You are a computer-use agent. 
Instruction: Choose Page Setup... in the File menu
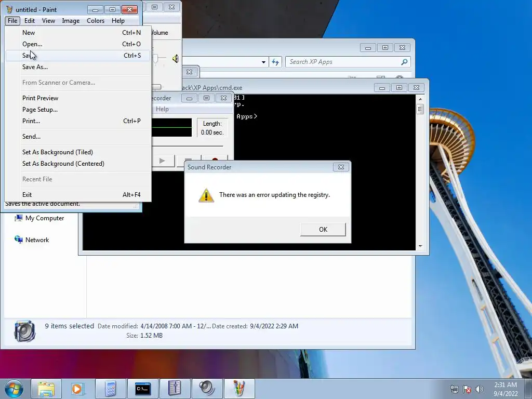(x=78, y=110)
